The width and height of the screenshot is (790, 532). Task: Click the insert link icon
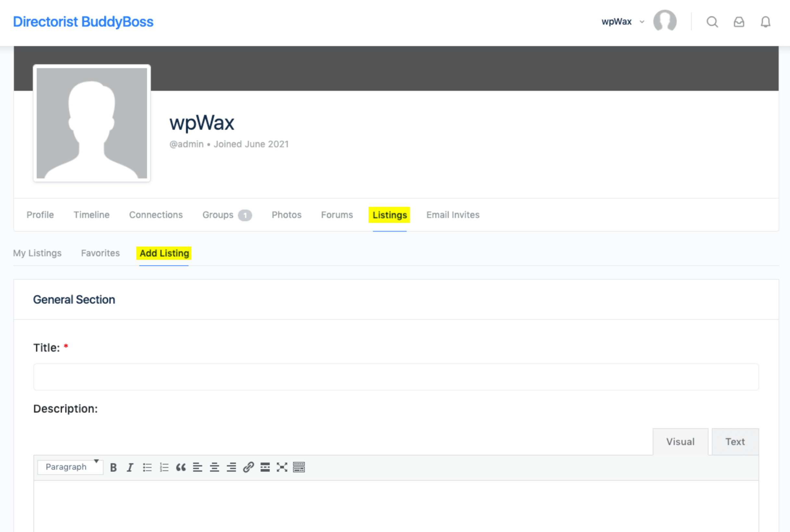[249, 467]
